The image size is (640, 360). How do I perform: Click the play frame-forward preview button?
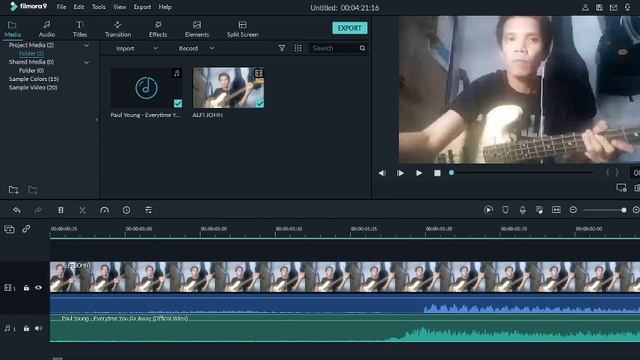[x=400, y=173]
